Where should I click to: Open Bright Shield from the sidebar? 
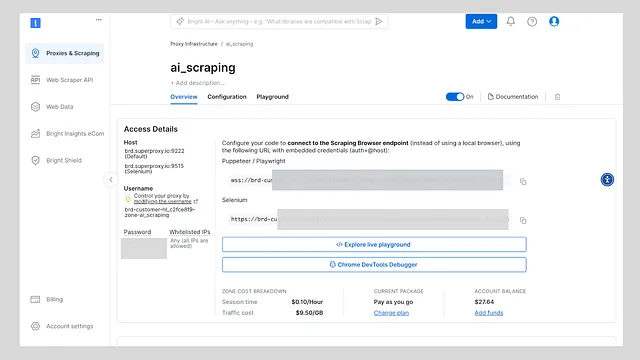pos(65,160)
